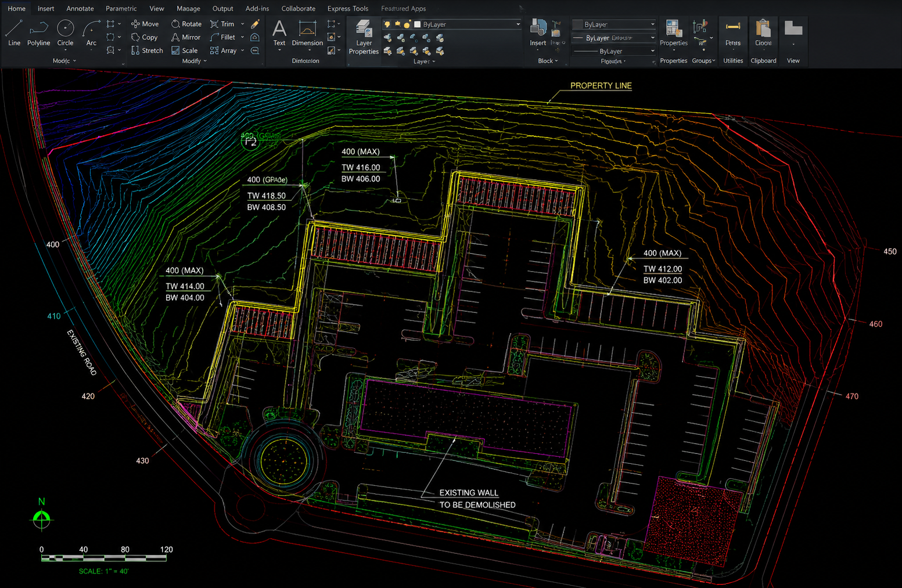
Task: Open the Trim dropdown arrow
Action: (x=242, y=24)
